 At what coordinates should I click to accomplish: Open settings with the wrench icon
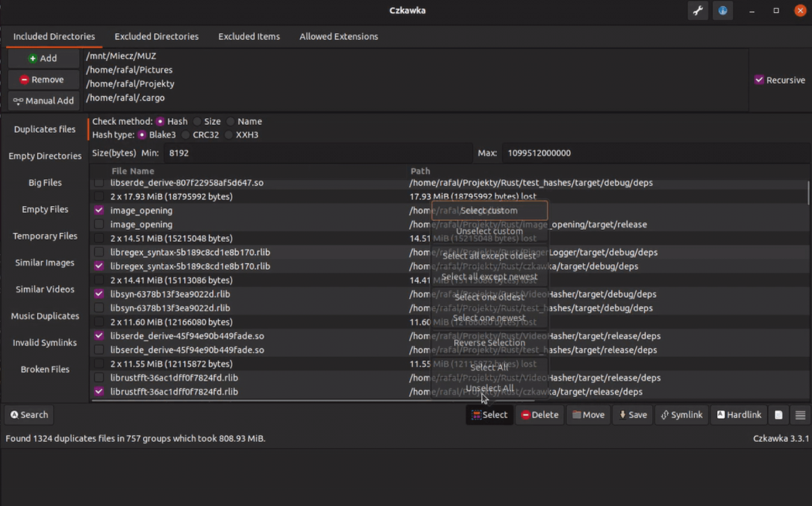click(698, 11)
